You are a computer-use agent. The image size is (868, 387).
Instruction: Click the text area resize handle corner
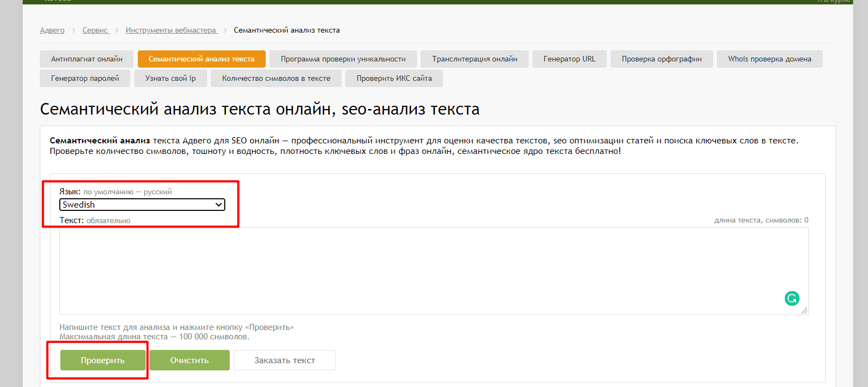click(x=804, y=311)
